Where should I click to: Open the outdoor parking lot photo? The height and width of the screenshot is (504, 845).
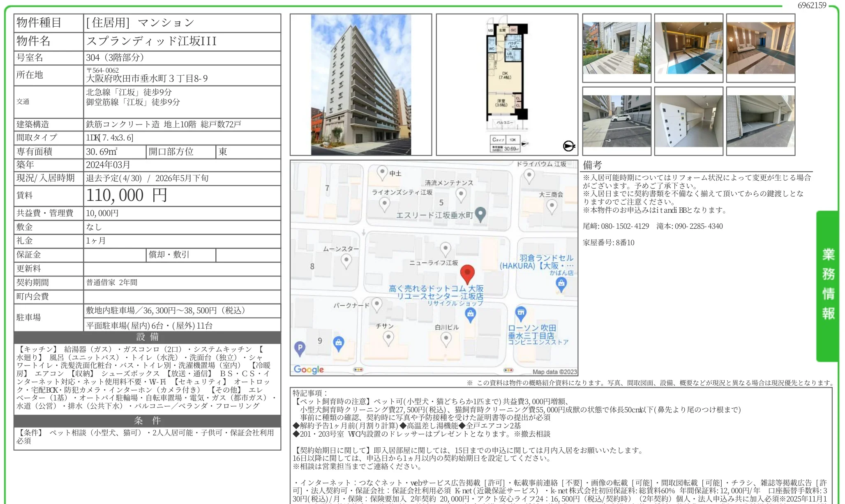click(616, 121)
